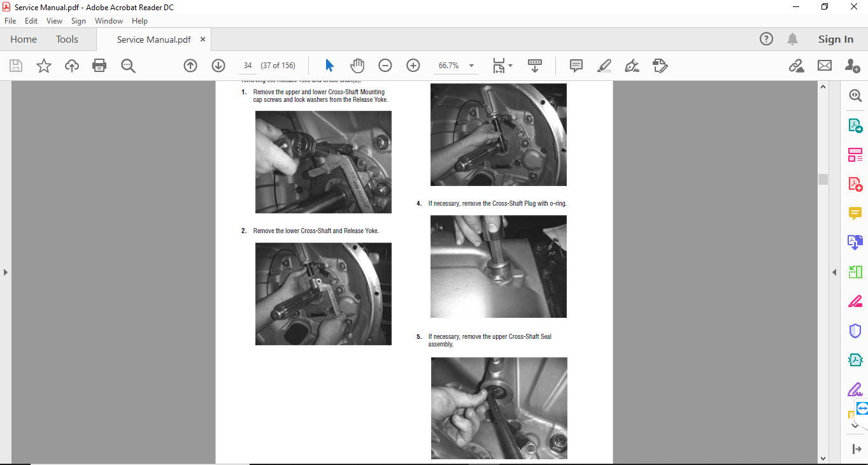Expand the fit page options dropdown
The width and height of the screenshot is (868, 465).
click(510, 66)
